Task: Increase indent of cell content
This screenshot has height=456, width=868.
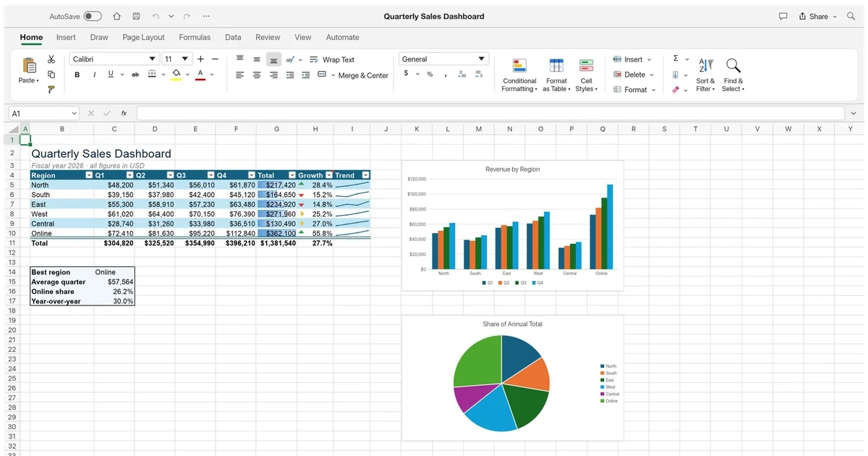Action: point(306,75)
